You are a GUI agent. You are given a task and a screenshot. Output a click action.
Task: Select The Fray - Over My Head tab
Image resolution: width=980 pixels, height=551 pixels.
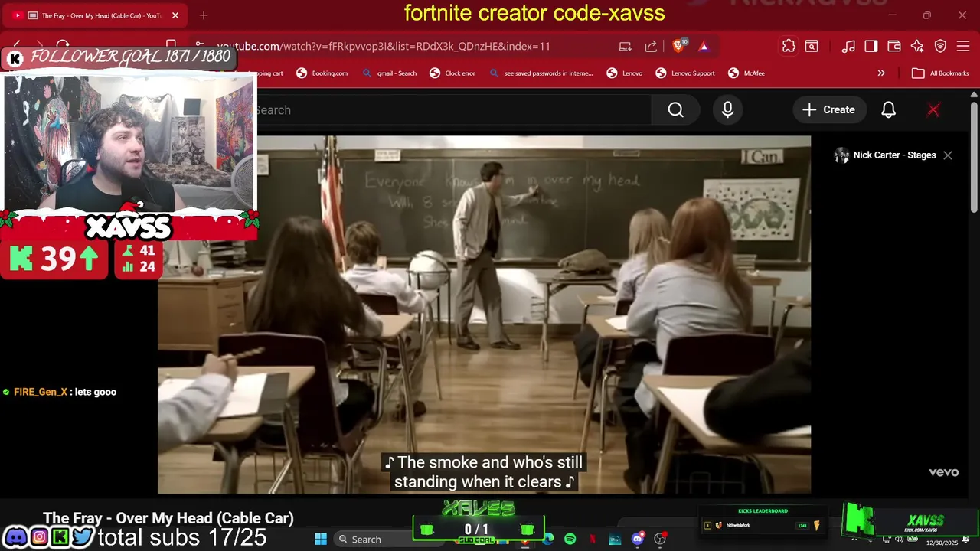click(x=95, y=15)
